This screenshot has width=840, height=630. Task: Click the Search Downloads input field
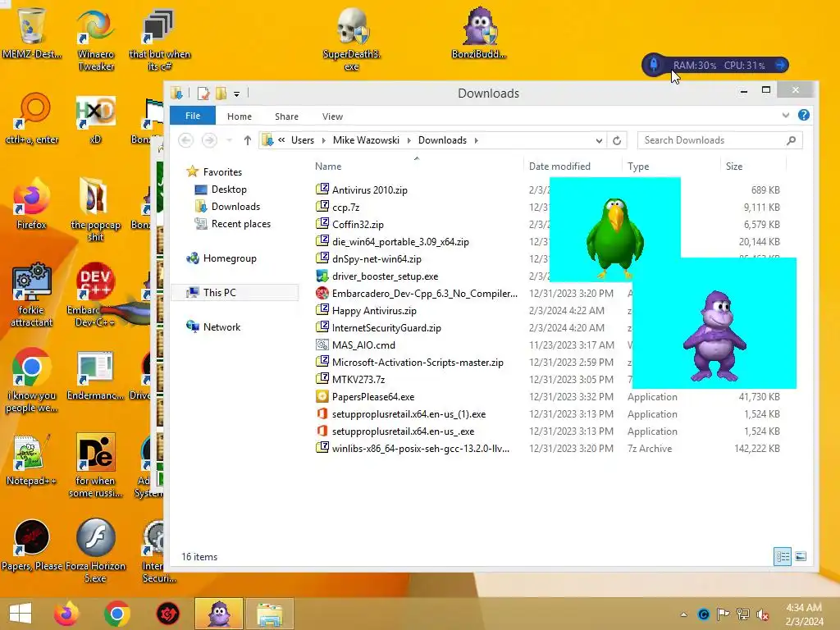tap(719, 140)
